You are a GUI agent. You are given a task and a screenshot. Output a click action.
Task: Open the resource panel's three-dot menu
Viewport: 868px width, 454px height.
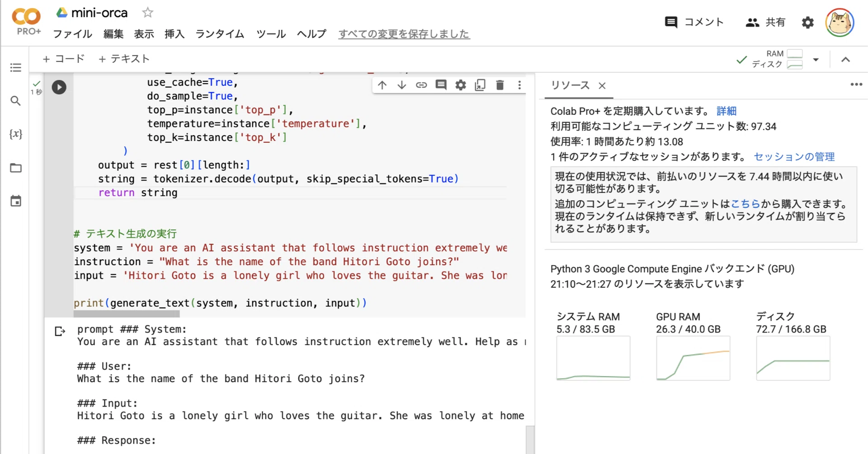pyautogui.click(x=856, y=84)
